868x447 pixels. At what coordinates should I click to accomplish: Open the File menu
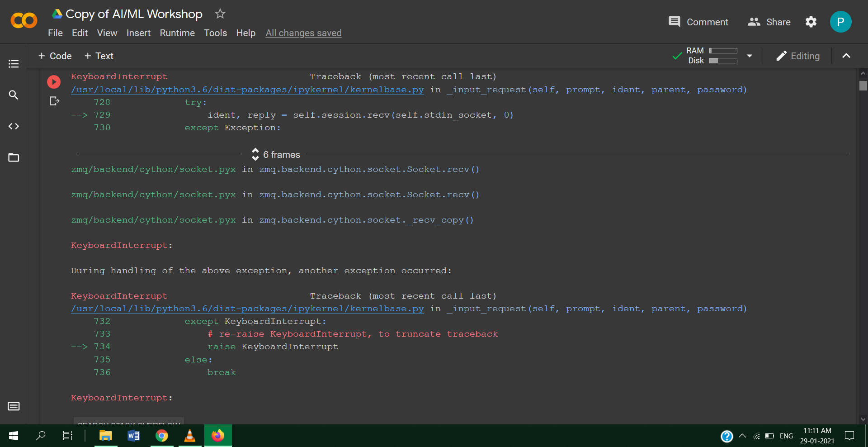tap(55, 33)
